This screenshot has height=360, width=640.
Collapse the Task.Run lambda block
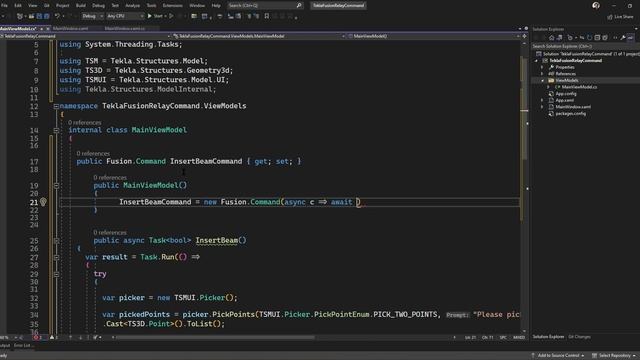(x=56, y=258)
